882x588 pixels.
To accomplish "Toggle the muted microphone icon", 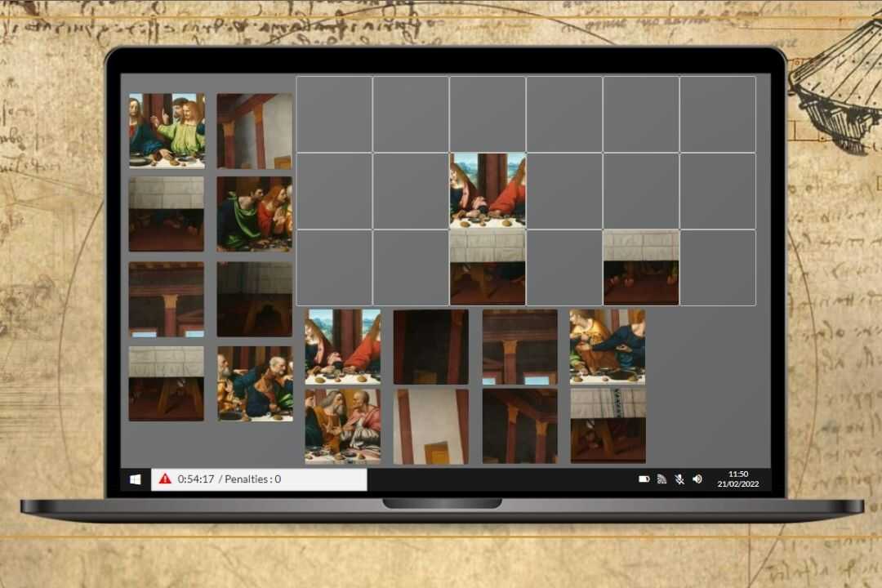I will [679, 479].
